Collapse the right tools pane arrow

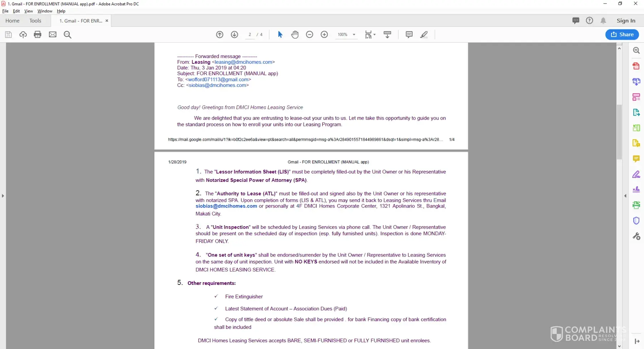[x=625, y=196]
